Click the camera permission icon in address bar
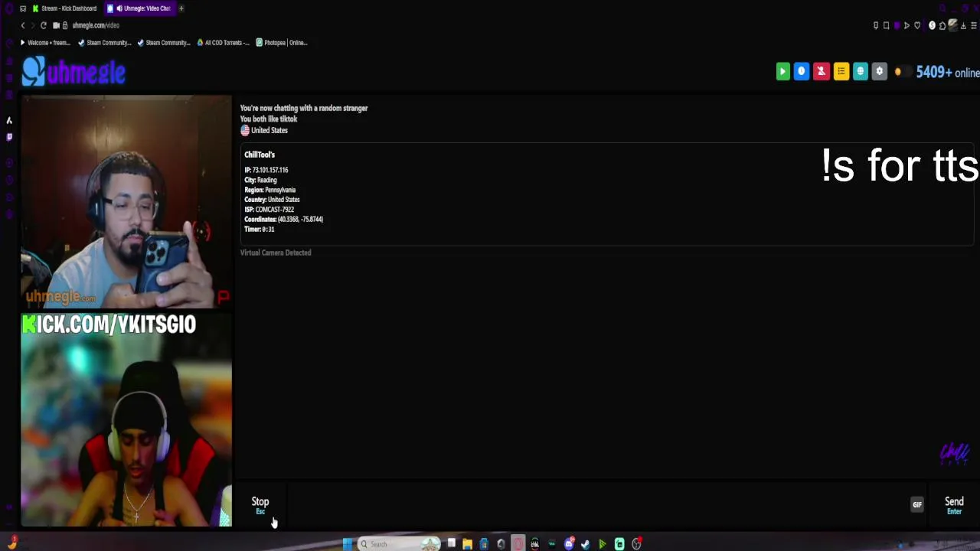 [56, 25]
